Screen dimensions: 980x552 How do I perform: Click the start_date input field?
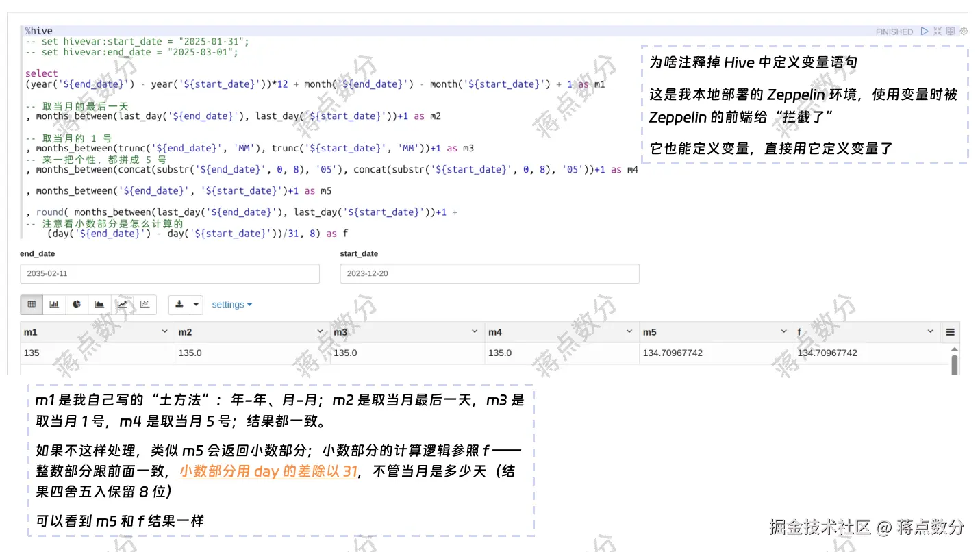click(x=489, y=273)
